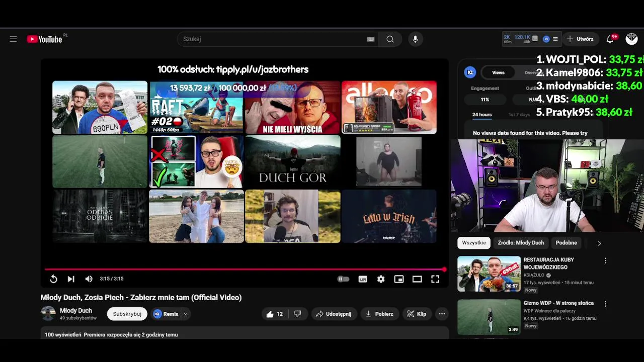Click the 690PLN endscreen suggested video
Screen dimensions: 644x362
click(x=100, y=107)
